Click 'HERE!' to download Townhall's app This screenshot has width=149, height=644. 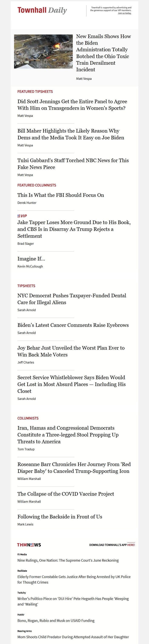click(x=131, y=545)
